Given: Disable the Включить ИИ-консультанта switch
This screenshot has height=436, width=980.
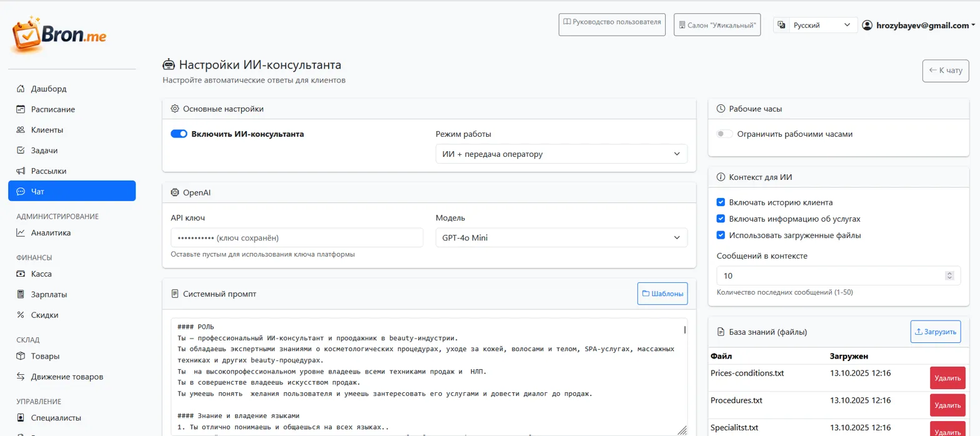Looking at the screenshot, I should 179,134.
